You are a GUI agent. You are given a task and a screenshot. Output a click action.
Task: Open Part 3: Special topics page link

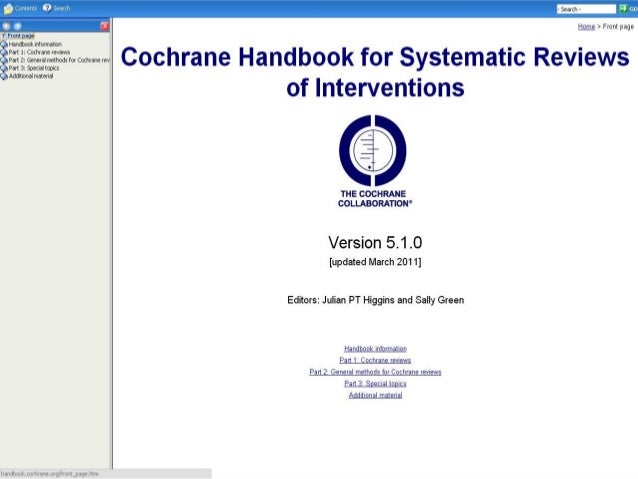click(x=375, y=384)
